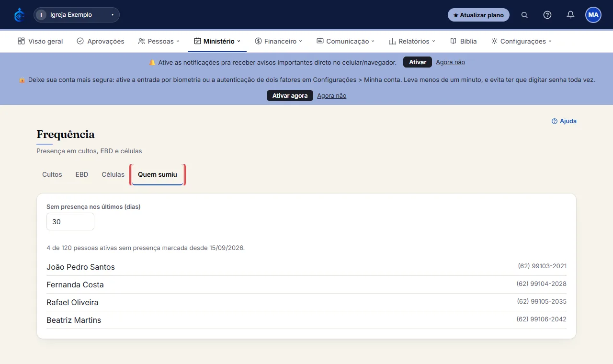
Task: Click the Atualizar plano button
Action: tap(478, 15)
